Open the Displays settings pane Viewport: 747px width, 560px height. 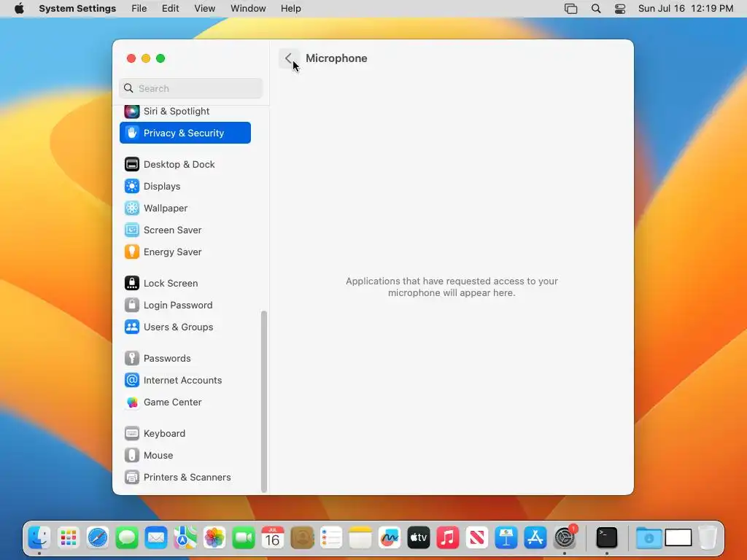pos(185,186)
